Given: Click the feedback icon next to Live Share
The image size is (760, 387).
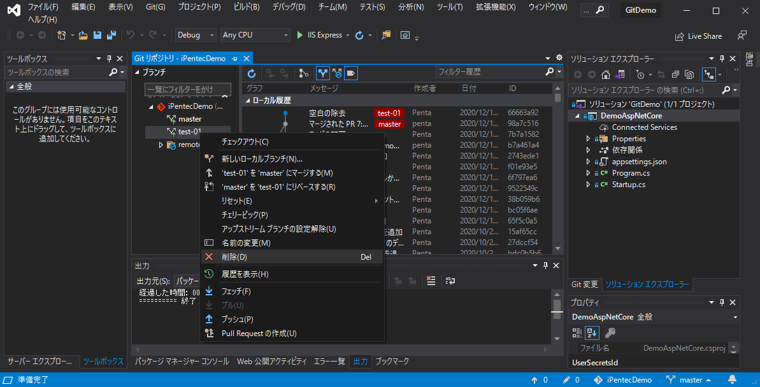Looking at the screenshot, I should tap(742, 35).
